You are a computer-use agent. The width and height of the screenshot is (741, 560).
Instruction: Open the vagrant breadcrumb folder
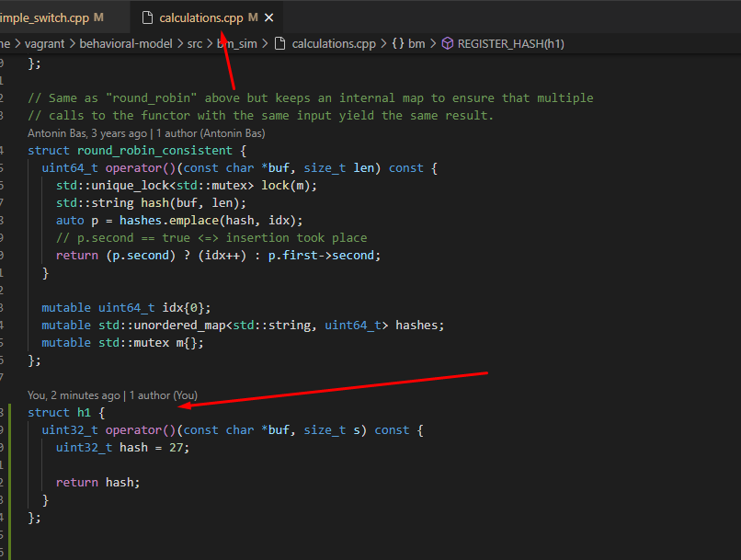pos(44,44)
